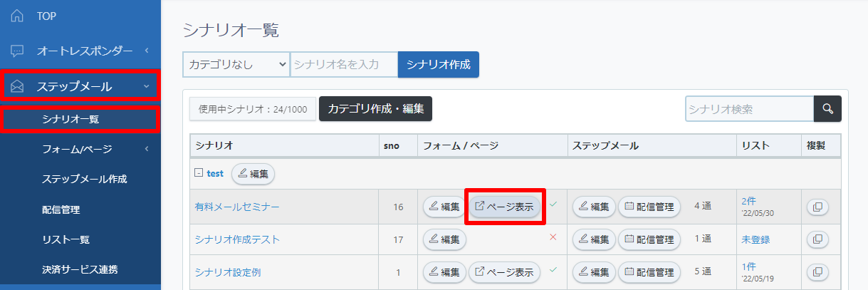Duplicate the シナリオ設定例 scenario via its copy icon

pos(817,271)
